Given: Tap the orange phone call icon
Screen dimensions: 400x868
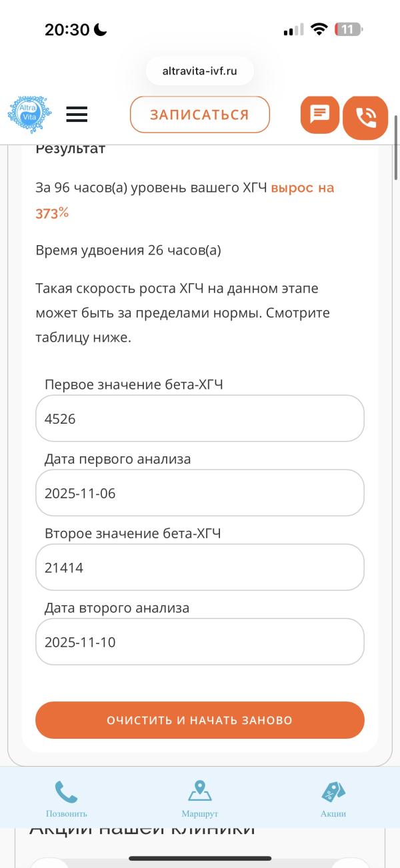Looking at the screenshot, I should (365, 118).
